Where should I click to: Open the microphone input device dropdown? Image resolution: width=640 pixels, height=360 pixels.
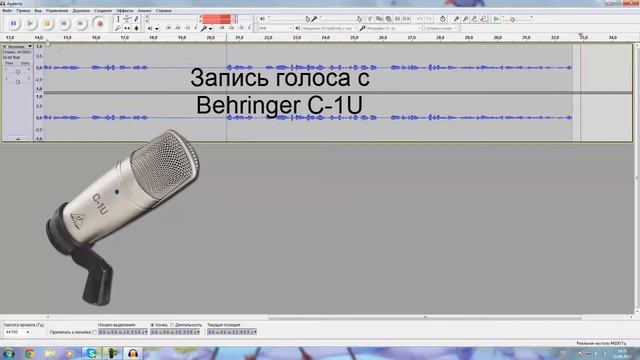(x=393, y=28)
